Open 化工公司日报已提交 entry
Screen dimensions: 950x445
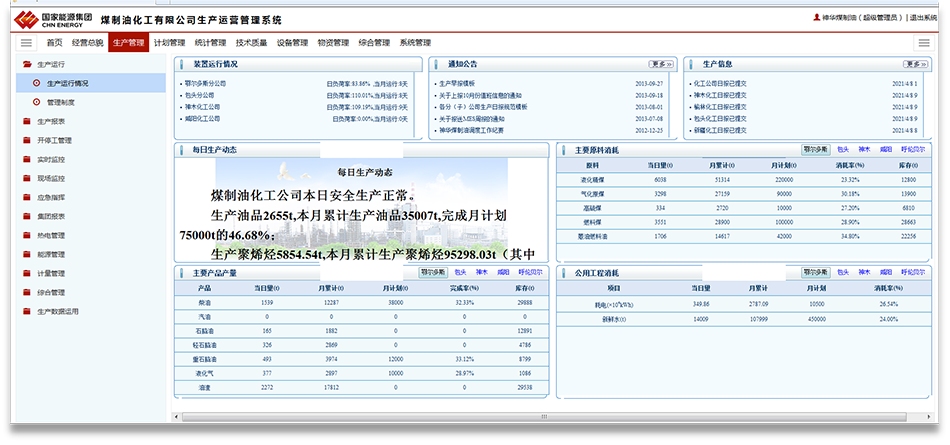tap(720, 84)
